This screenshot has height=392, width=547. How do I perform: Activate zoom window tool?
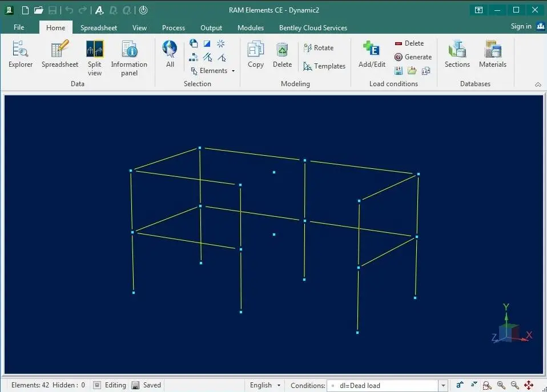487,385
